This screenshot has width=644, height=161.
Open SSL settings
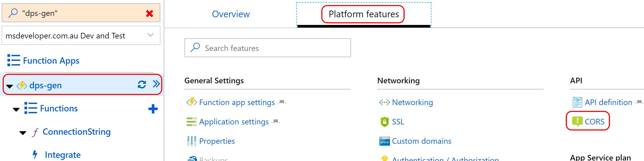[x=398, y=122]
